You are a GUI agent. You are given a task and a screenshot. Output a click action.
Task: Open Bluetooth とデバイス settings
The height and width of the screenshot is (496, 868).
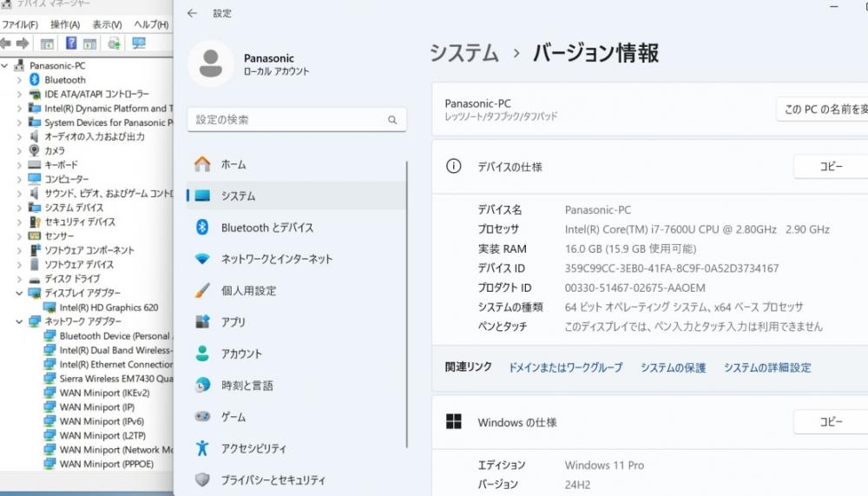click(297, 228)
